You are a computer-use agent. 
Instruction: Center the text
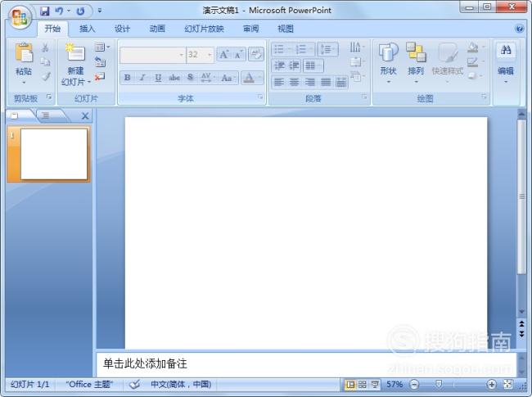point(294,82)
